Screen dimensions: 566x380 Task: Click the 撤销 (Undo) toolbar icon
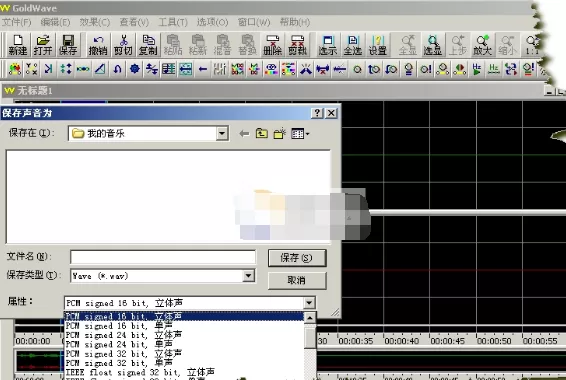tap(98, 45)
